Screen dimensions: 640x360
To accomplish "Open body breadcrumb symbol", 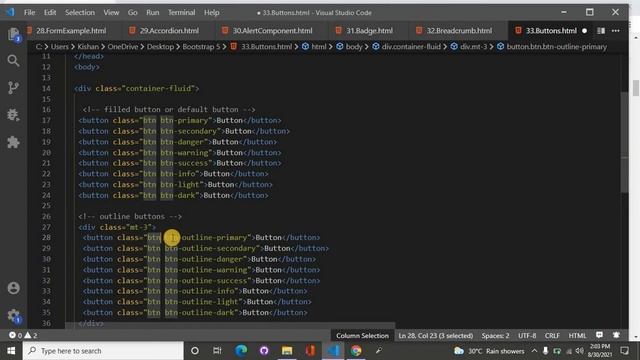I will 349,47.
